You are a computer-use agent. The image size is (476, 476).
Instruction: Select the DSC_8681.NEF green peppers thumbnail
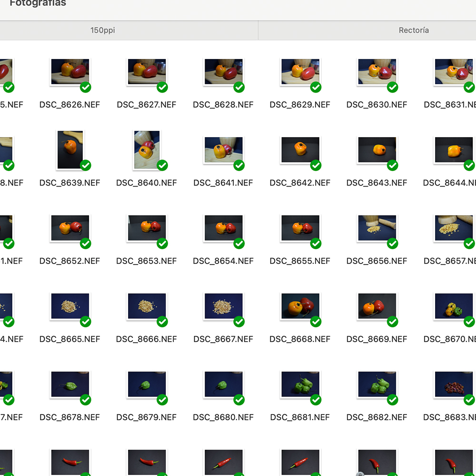[x=300, y=384]
